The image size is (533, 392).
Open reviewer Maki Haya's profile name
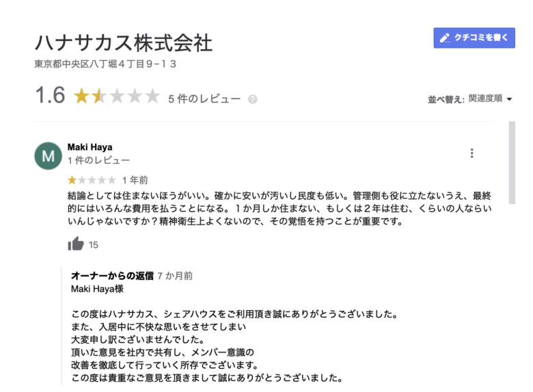click(90, 147)
